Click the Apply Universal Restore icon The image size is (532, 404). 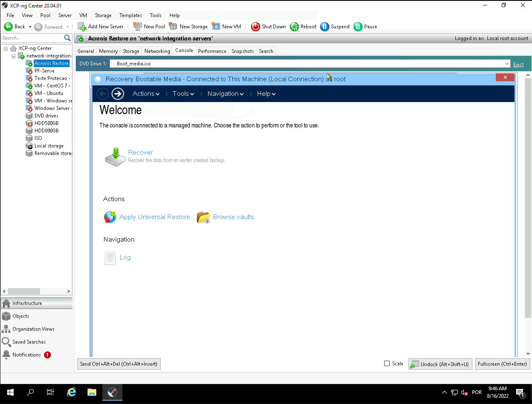click(110, 217)
